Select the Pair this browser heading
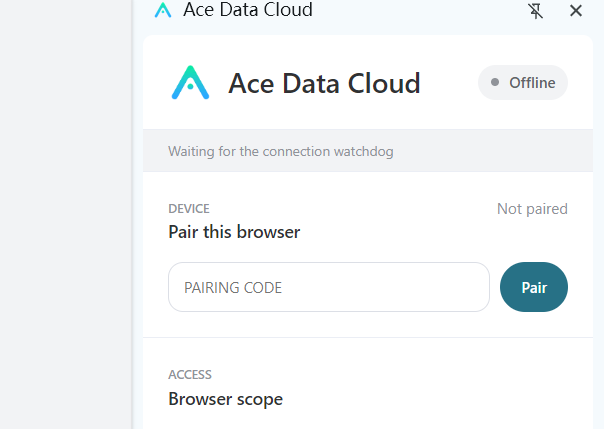The image size is (604, 429). point(234,232)
